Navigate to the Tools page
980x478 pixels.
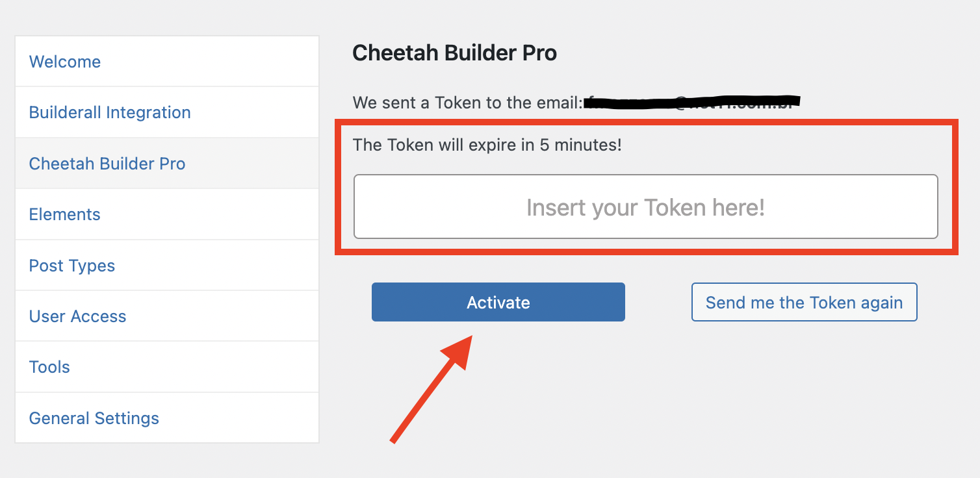(x=49, y=366)
